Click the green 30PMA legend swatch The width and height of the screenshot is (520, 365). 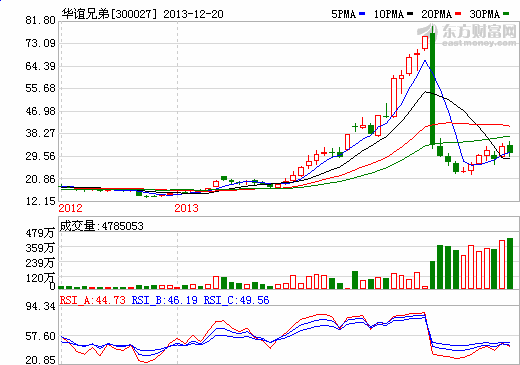[x=506, y=14]
